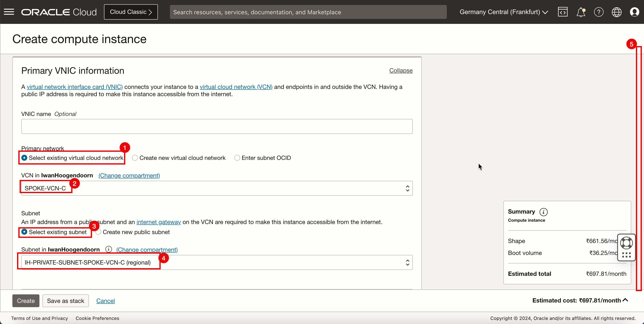The width and height of the screenshot is (644, 324).
Task: Click the Cancel link
Action: click(105, 301)
